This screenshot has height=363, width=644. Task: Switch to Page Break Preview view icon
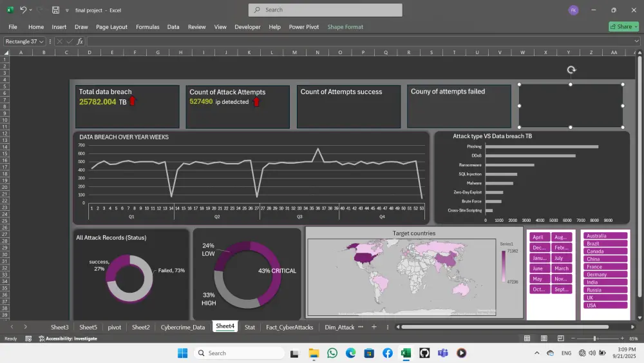point(561,338)
